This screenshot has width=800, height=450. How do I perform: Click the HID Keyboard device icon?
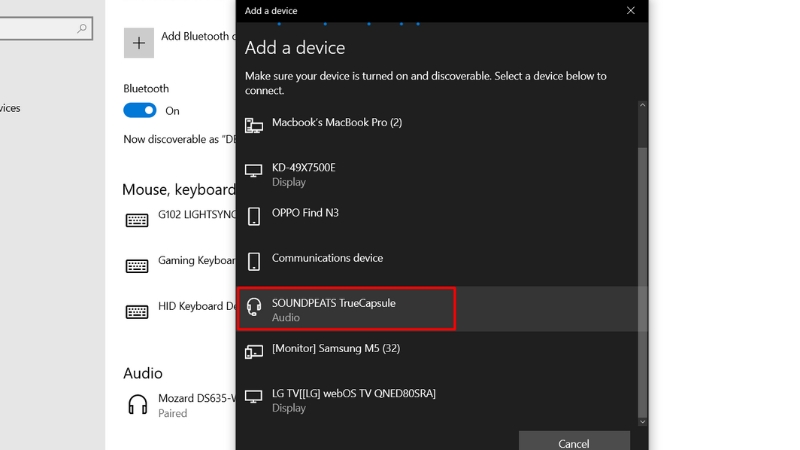coord(137,312)
